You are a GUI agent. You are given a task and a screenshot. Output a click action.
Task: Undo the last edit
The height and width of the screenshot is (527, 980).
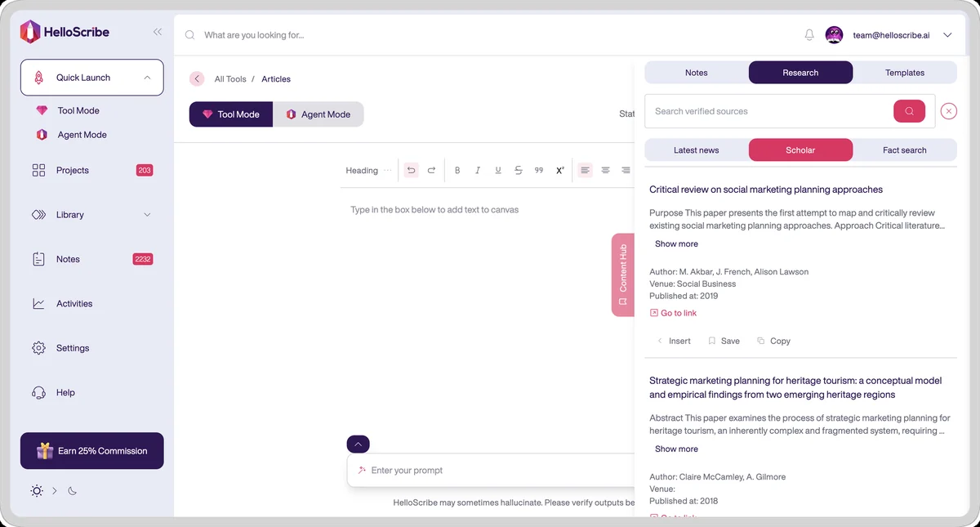tap(411, 170)
